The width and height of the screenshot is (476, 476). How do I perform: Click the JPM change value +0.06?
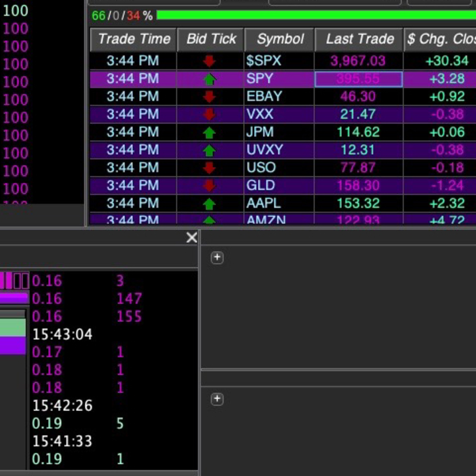pyautogui.click(x=447, y=132)
